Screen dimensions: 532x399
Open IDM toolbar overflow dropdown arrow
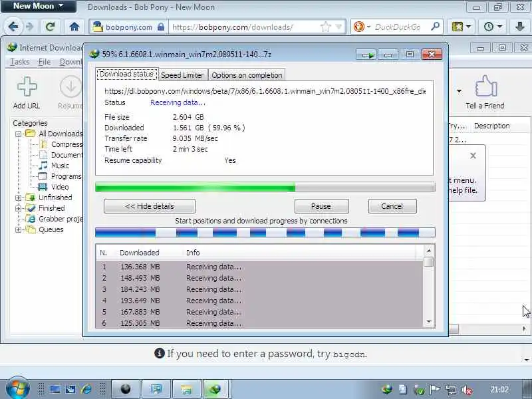[459, 91]
